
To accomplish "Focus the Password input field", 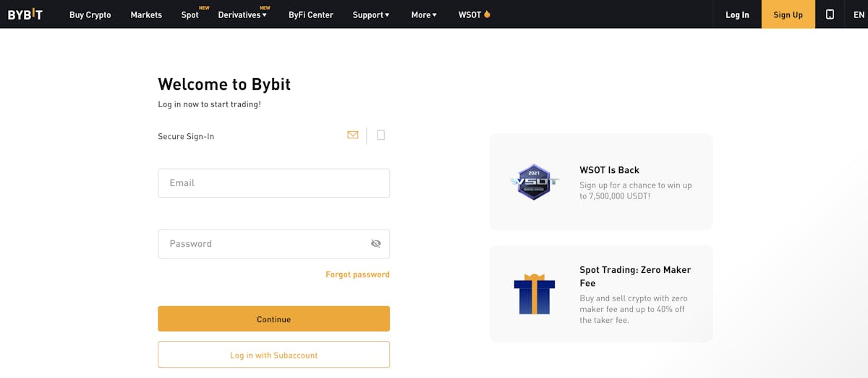I will point(273,244).
